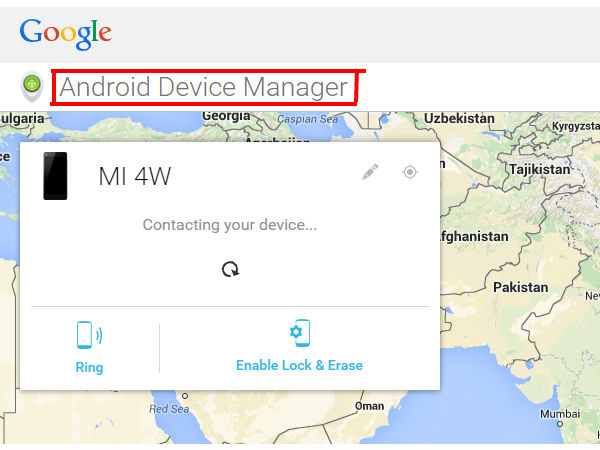Screen dimensions: 600x450
Task: Click the pencil rename device icon
Action: (370, 172)
